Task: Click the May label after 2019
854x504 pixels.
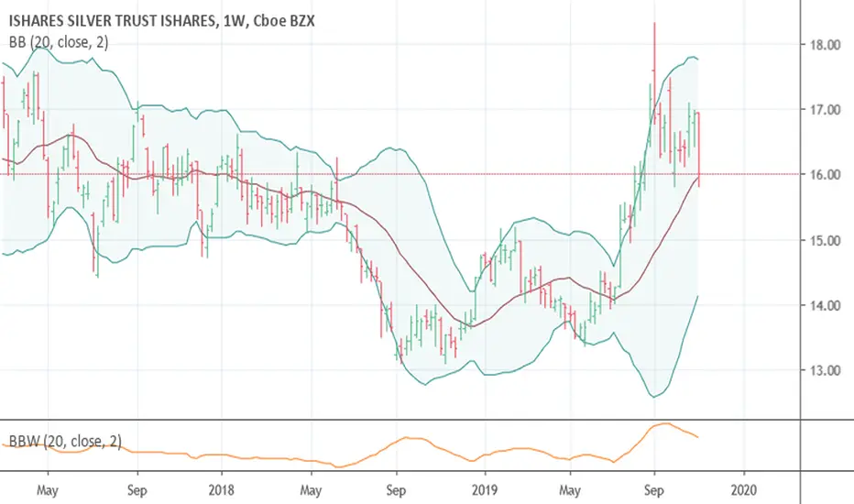Action: pos(569,490)
